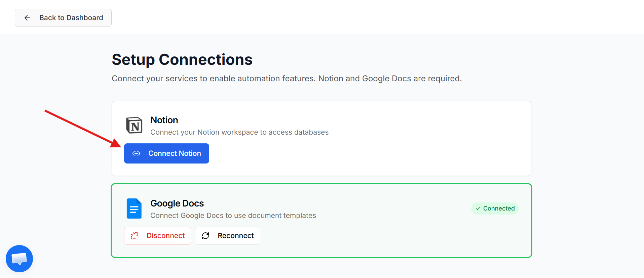
Task: Click the 'Notion' card title
Action: 164,120
